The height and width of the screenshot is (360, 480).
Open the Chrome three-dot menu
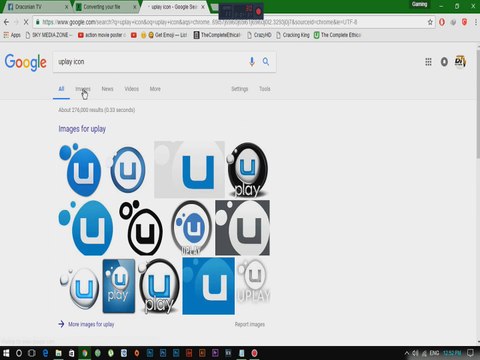(x=475, y=22)
